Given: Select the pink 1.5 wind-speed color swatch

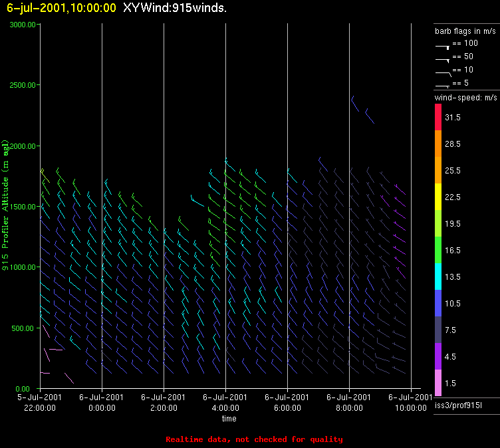Looking at the screenshot, I should click(438, 383).
